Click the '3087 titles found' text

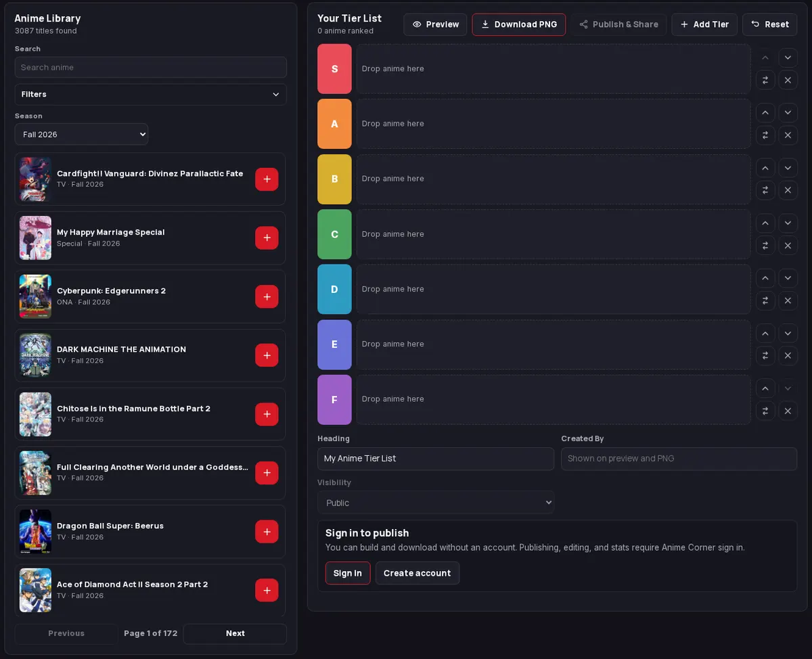(46, 31)
